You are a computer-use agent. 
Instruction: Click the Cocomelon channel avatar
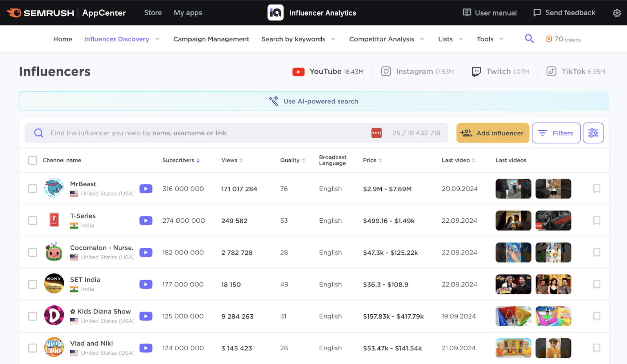point(54,252)
